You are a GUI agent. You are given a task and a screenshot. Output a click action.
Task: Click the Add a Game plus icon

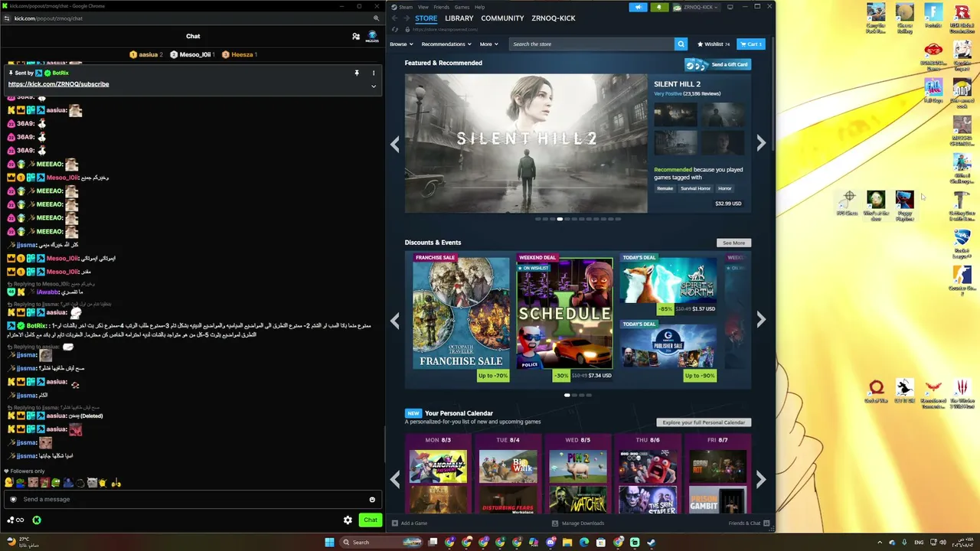click(395, 523)
